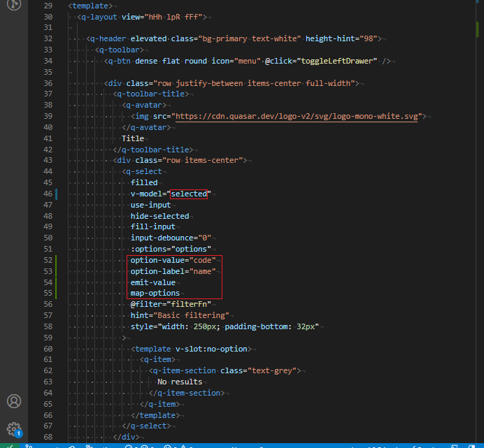Click the closing </div> tag on line 68
Viewport: 484px width, 448px height.
click(x=126, y=438)
